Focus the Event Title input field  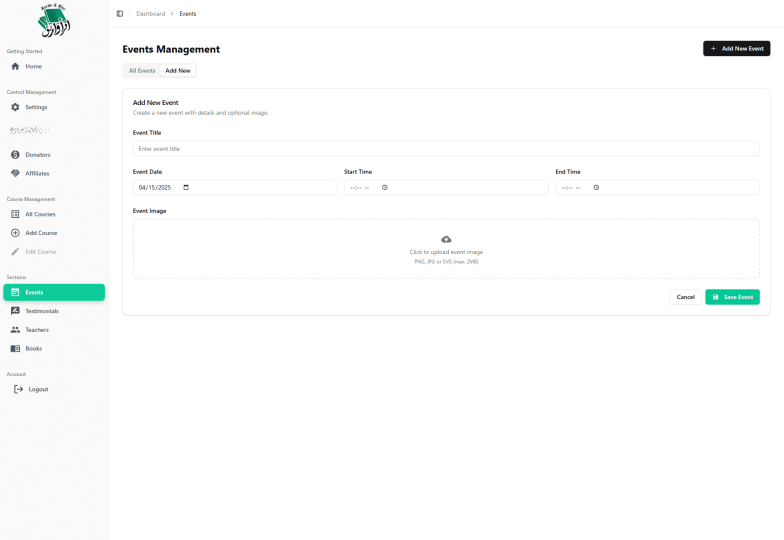click(x=446, y=148)
